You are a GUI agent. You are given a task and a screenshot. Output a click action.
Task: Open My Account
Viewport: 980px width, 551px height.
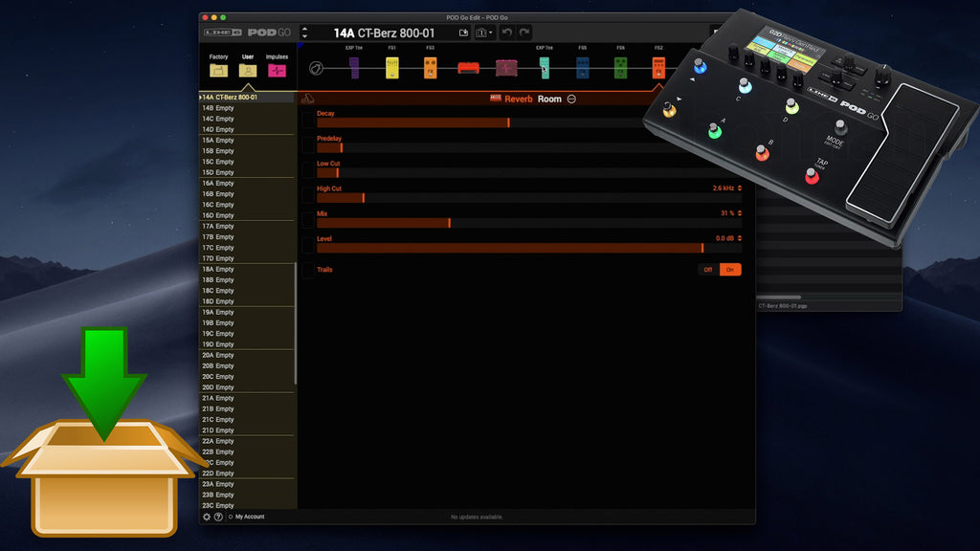(249, 517)
